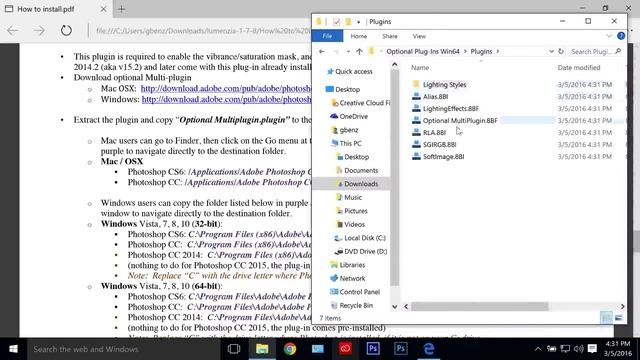Refresh the page in Edge
This screenshot has width=640, height=360.
(x=66, y=30)
